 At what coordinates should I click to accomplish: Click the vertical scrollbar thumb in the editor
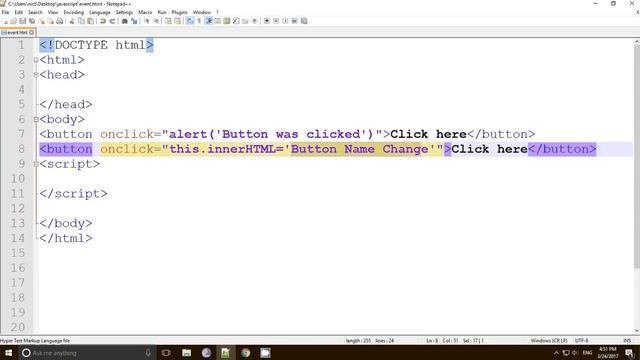coord(636,156)
